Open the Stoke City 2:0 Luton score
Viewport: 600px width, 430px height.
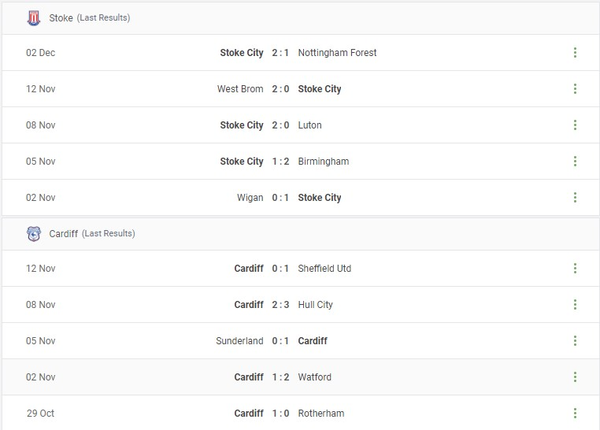(x=281, y=125)
